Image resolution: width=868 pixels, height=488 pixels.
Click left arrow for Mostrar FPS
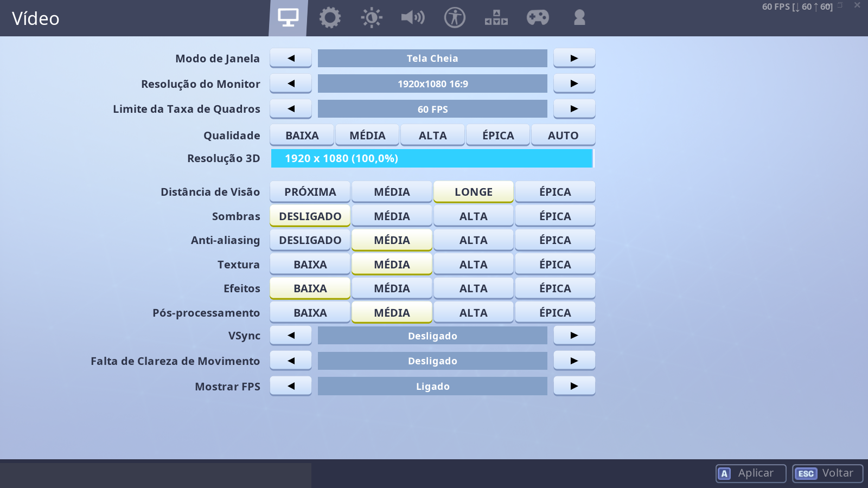[x=291, y=386]
